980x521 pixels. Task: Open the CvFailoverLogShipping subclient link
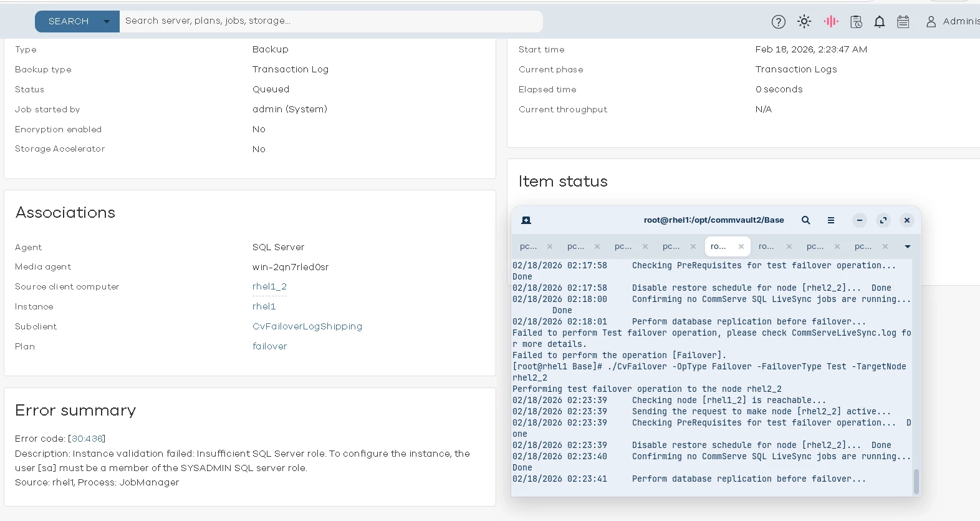pyautogui.click(x=307, y=326)
